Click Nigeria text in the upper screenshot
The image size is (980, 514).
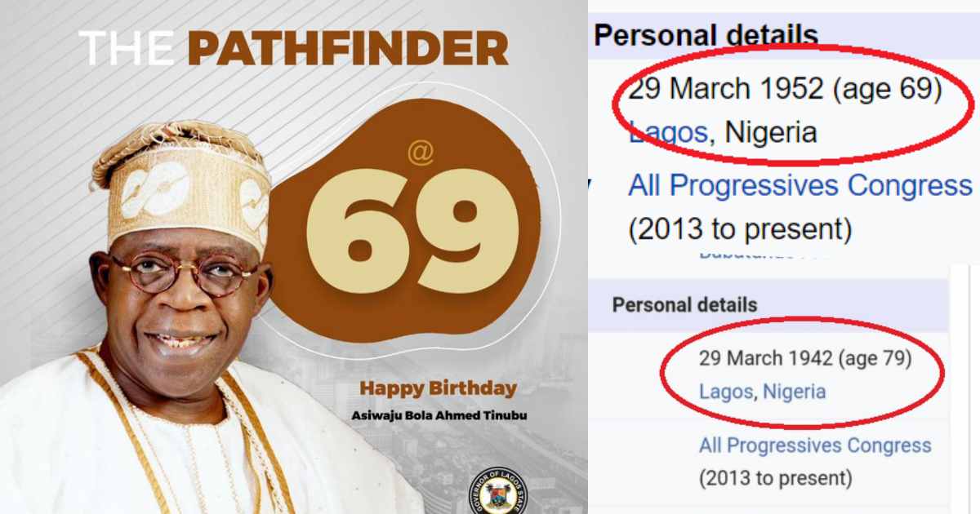coord(771,131)
